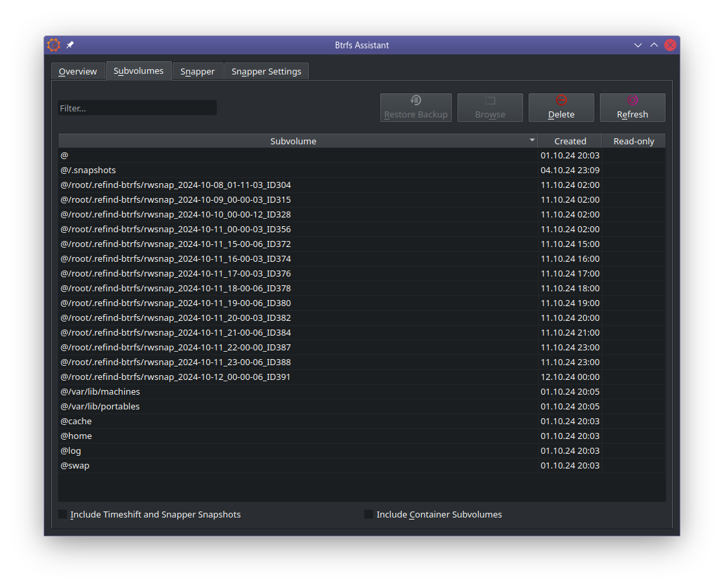The width and height of the screenshot is (724, 588).
Task: Click the Refresh button
Action: click(x=632, y=107)
